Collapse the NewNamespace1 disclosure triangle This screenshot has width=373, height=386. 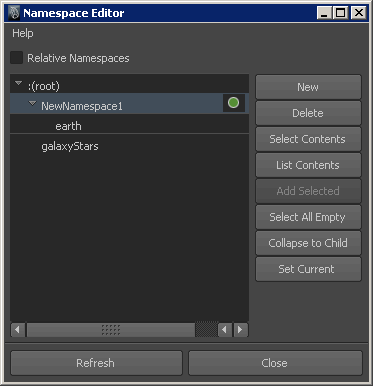(x=32, y=103)
